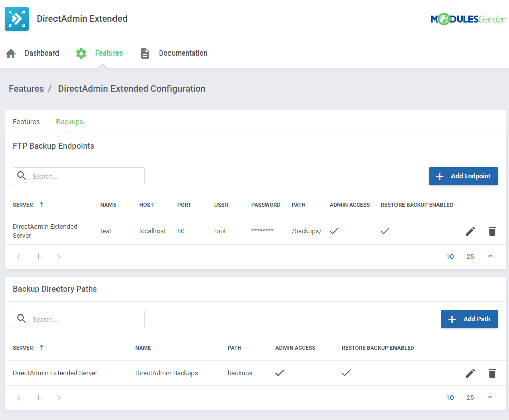Sort FTP endpoints by RESTORE BACKUP ENABLED column

click(417, 205)
